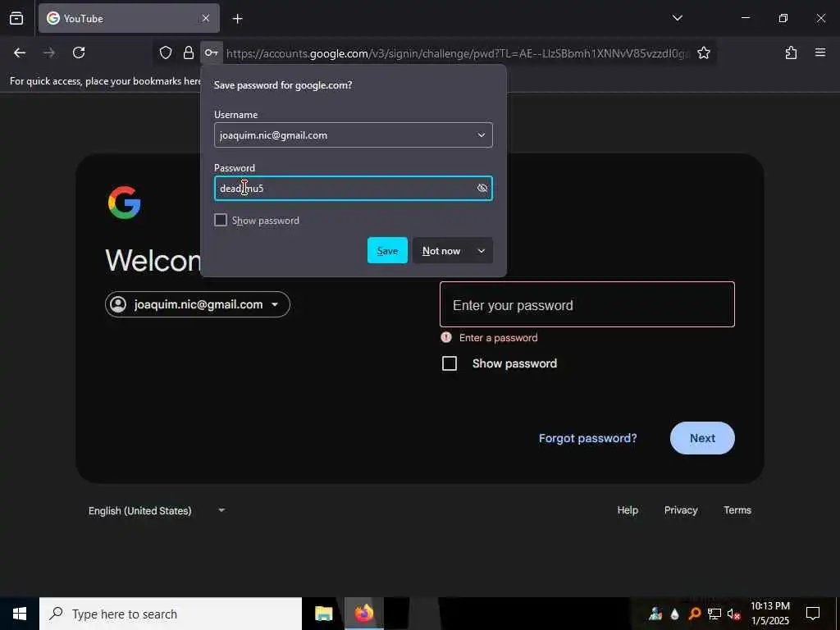Open the Help link

[x=628, y=510]
